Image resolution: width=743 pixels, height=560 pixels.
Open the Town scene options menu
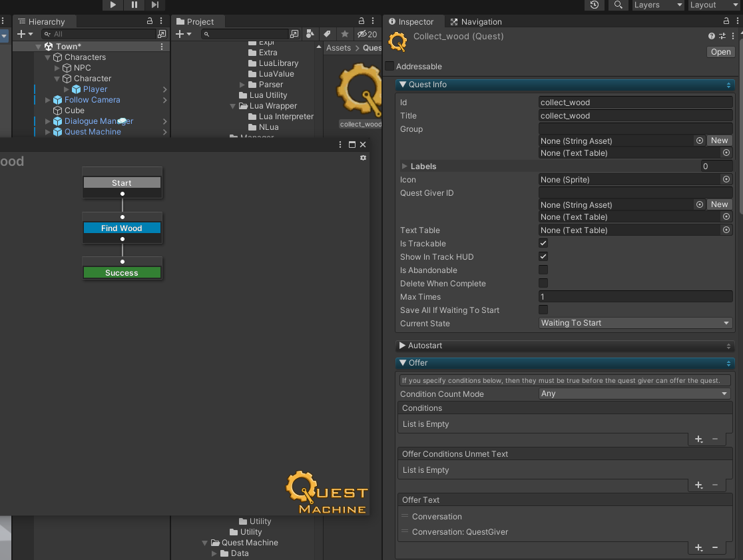click(162, 47)
